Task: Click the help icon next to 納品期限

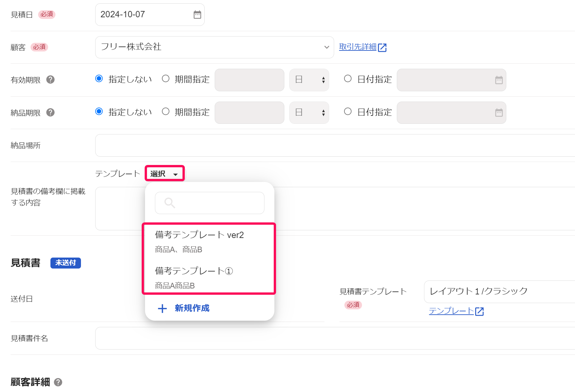Action: coord(50,113)
